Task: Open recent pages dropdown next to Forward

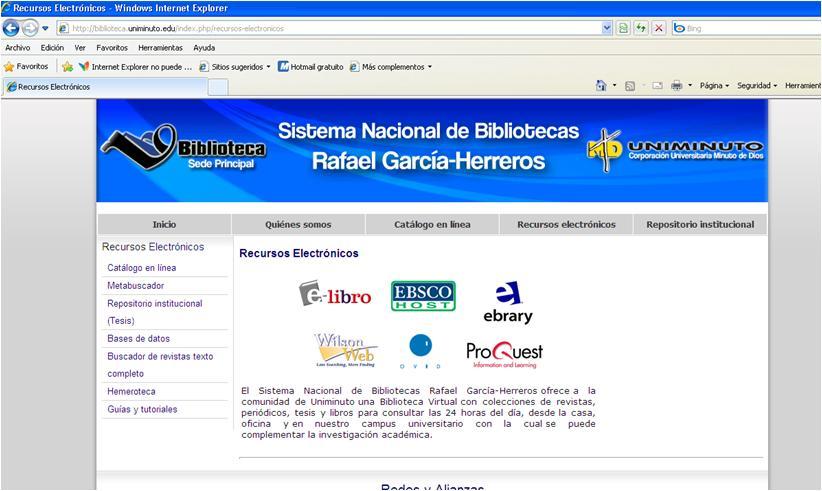Action: point(45,28)
